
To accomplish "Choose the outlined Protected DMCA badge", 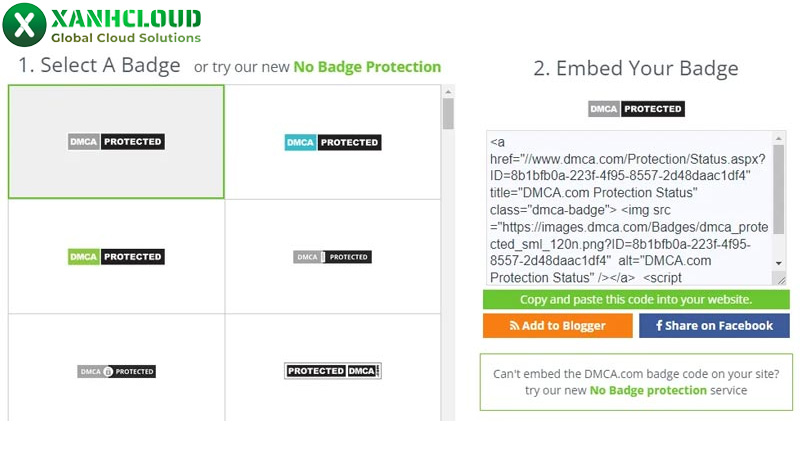I will 333,371.
